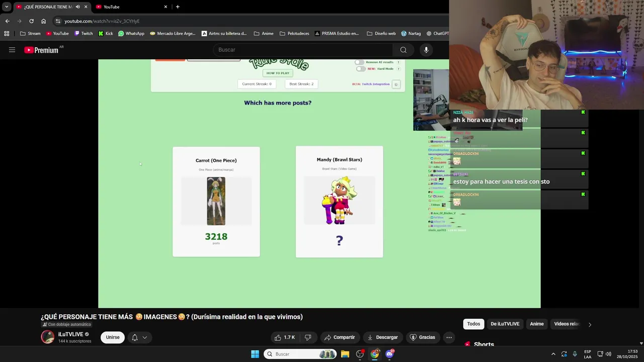Click the YouTube search field
This screenshot has height=362, width=644.
[303, 50]
